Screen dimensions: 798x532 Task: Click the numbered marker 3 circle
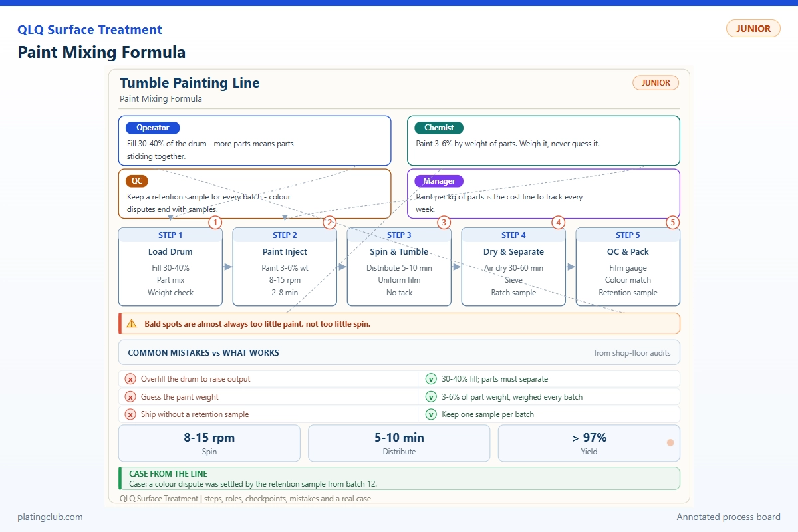[444, 223]
